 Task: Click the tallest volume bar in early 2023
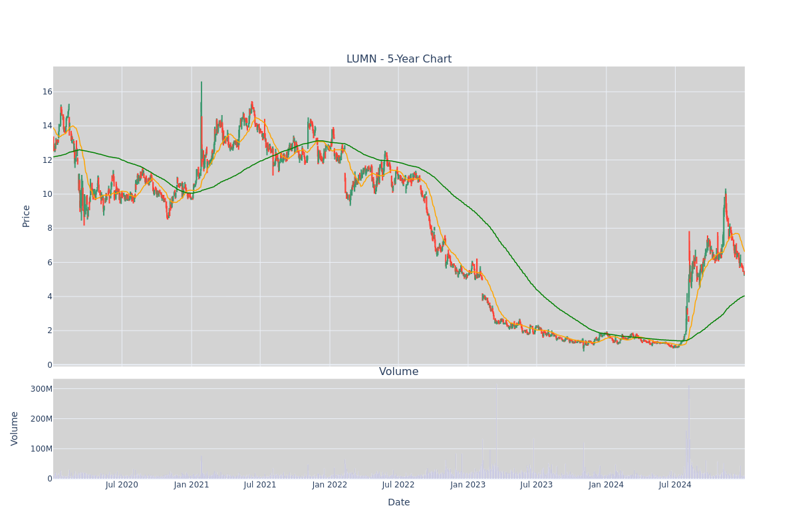[x=496, y=431]
